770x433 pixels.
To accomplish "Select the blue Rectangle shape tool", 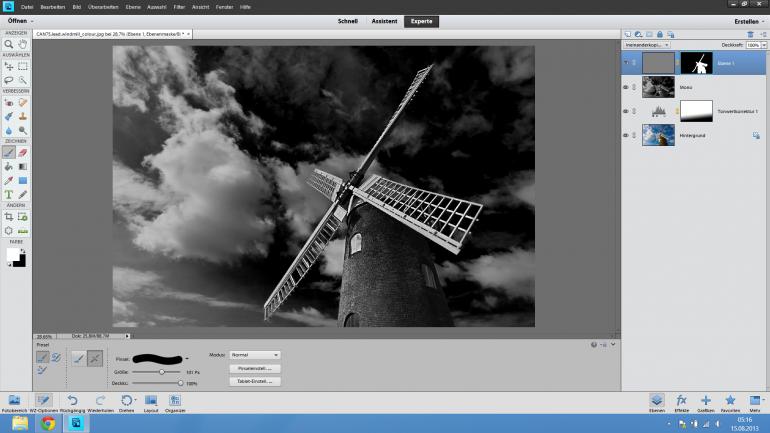I will (x=23, y=180).
